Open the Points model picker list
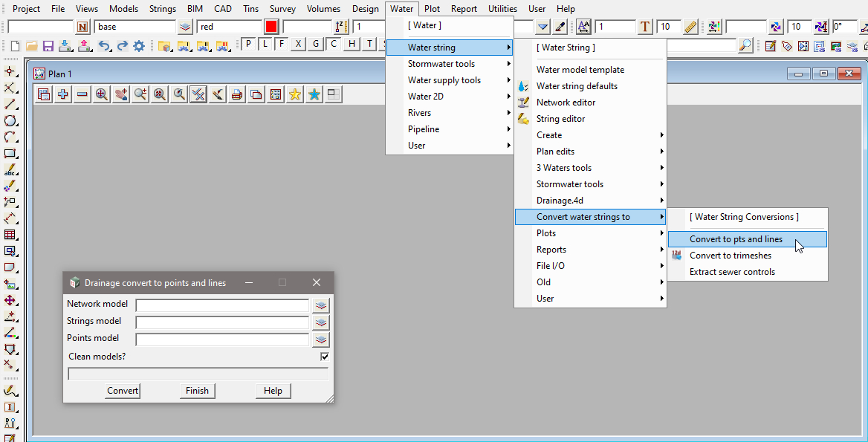This screenshot has width=868, height=442. coord(320,339)
